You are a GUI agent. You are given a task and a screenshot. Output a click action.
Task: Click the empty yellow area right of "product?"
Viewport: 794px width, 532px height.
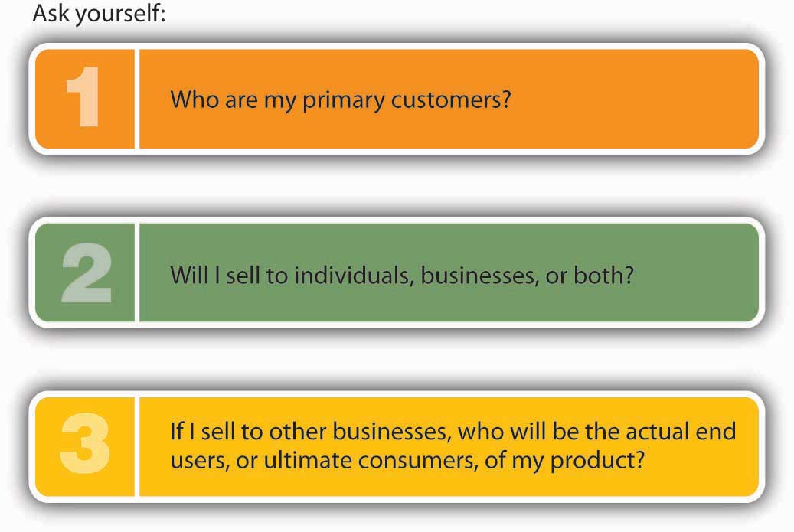(x=701, y=462)
